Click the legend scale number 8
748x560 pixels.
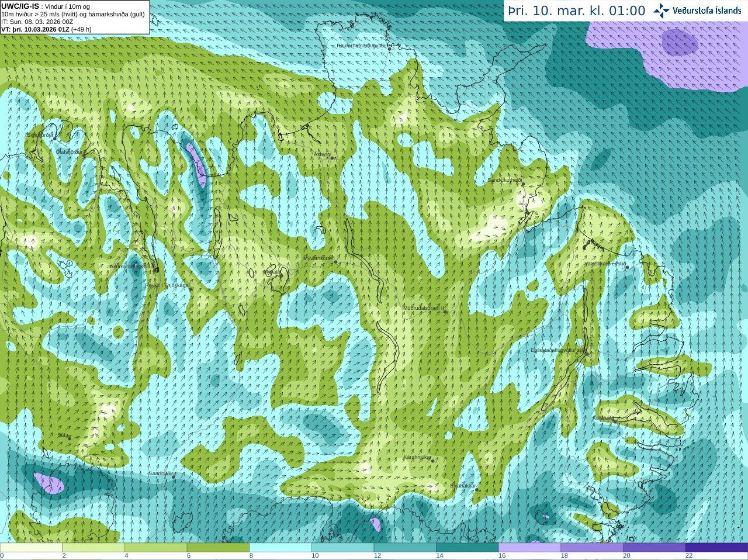coord(251,556)
